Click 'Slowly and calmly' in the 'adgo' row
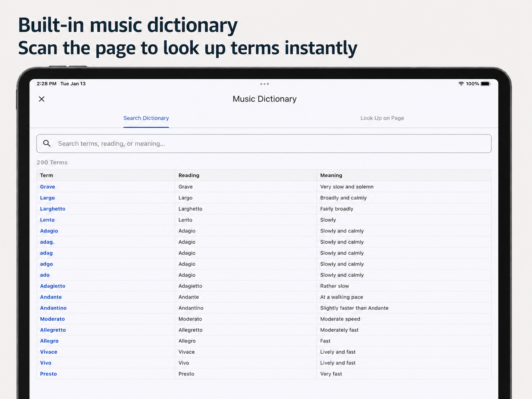This screenshot has height=399, width=532. pos(342,264)
